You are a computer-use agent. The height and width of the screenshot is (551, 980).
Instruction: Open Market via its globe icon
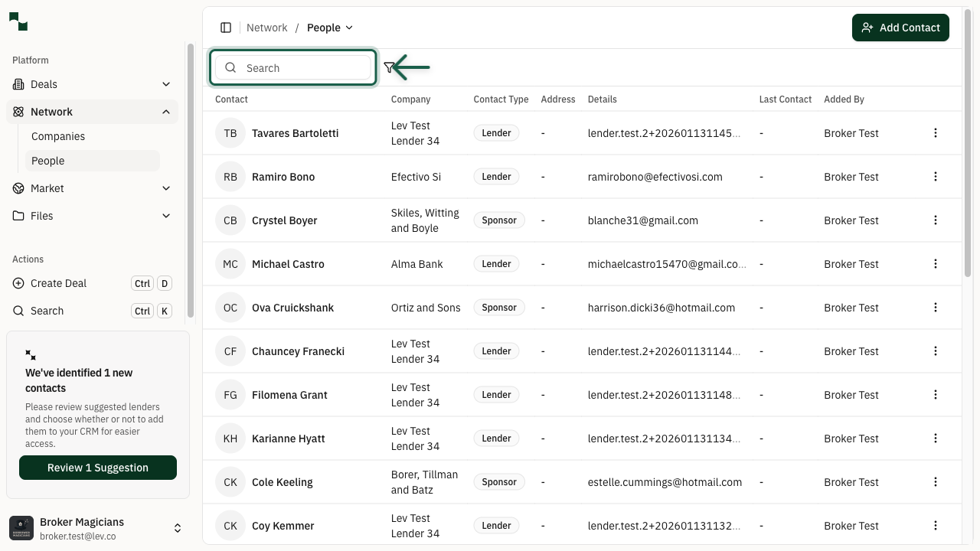tap(17, 188)
